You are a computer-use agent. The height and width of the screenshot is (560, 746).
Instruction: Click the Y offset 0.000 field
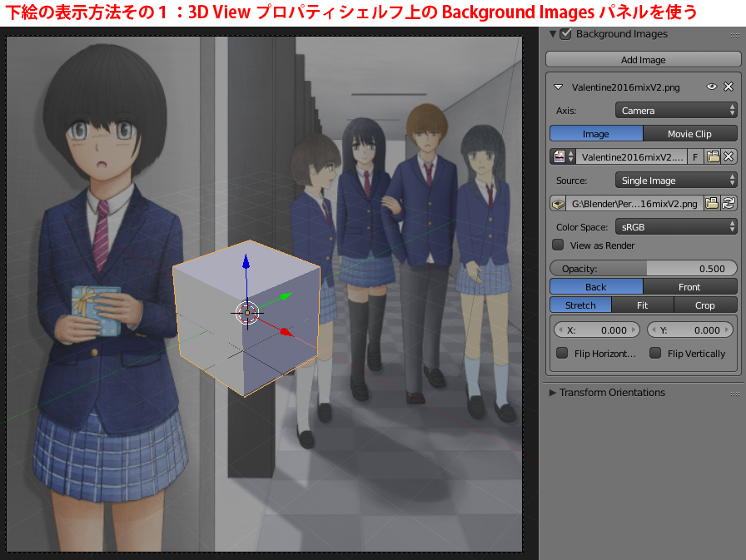[x=690, y=330]
